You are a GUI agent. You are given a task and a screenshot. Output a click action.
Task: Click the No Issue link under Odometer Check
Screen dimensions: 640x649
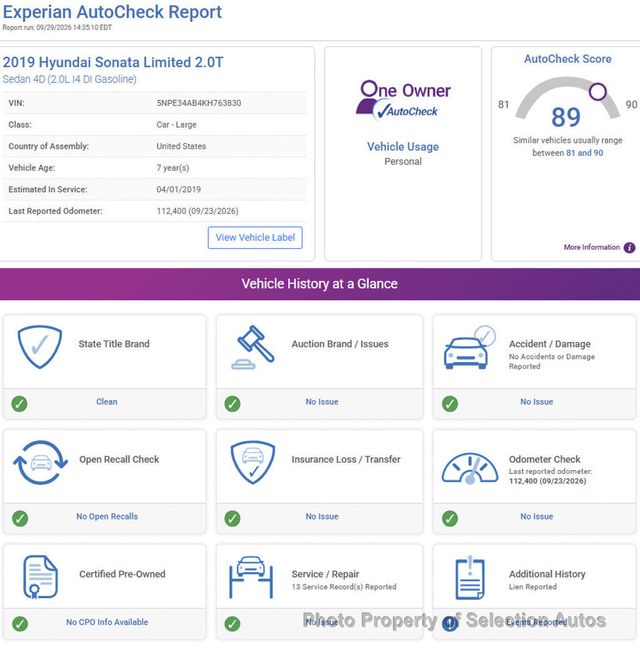pos(537,517)
